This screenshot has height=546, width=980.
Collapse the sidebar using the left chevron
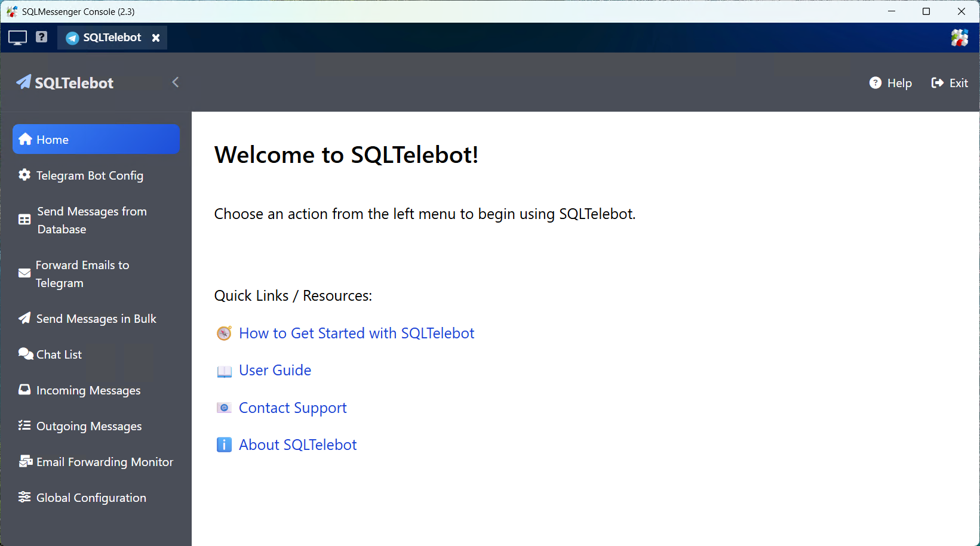[x=175, y=82]
